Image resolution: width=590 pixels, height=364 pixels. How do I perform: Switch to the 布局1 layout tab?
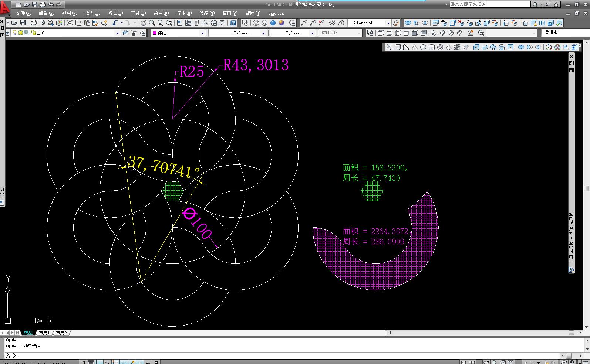[x=44, y=333]
